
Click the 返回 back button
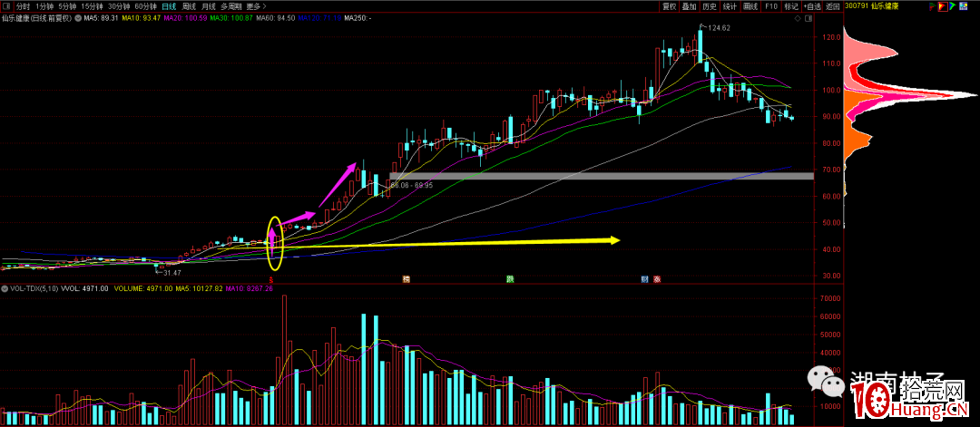(832, 6)
